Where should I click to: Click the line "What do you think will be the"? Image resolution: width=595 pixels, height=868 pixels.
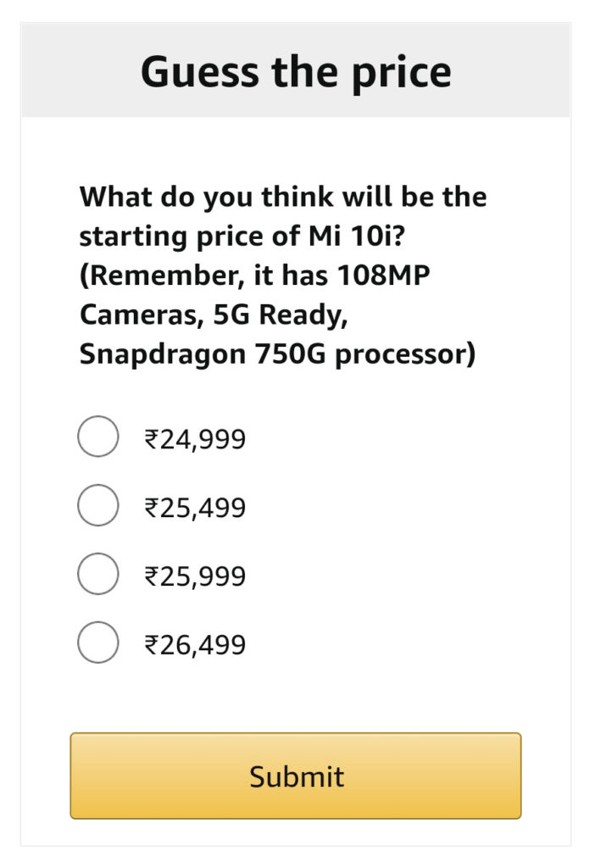(x=283, y=198)
